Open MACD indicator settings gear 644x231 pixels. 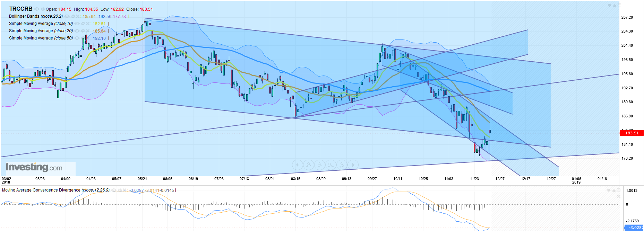click(120, 190)
